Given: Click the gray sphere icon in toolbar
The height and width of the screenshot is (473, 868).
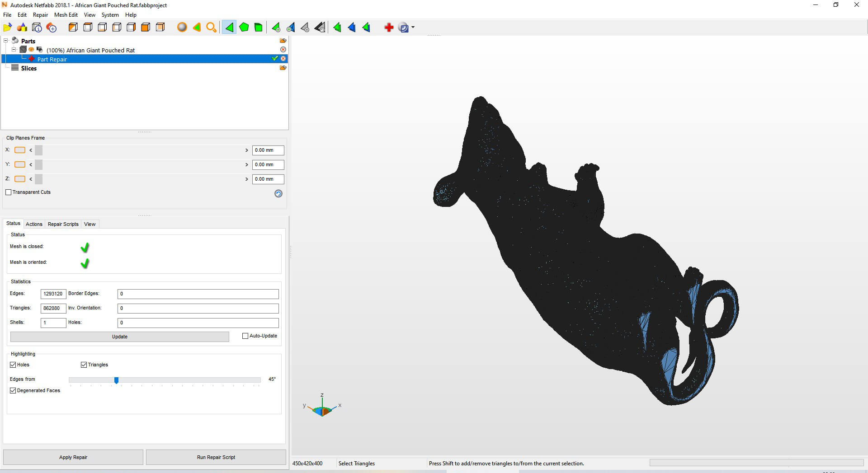Looking at the screenshot, I should (182, 28).
